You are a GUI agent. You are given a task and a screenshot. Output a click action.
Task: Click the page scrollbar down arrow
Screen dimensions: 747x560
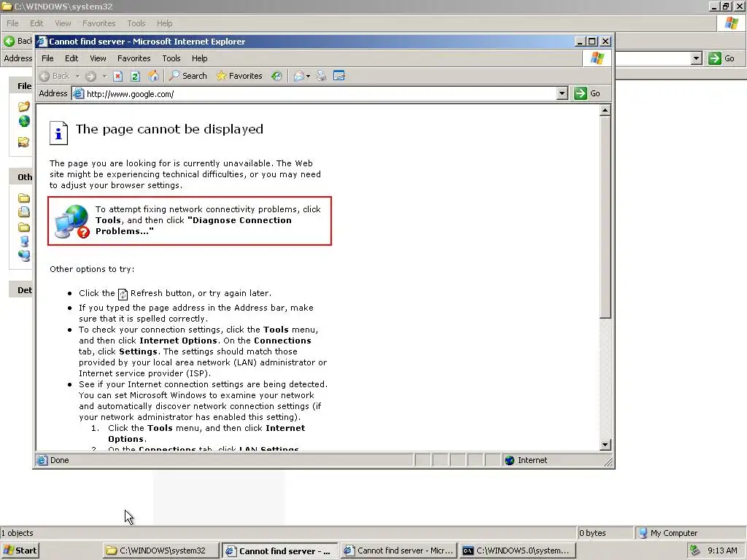tap(605, 445)
